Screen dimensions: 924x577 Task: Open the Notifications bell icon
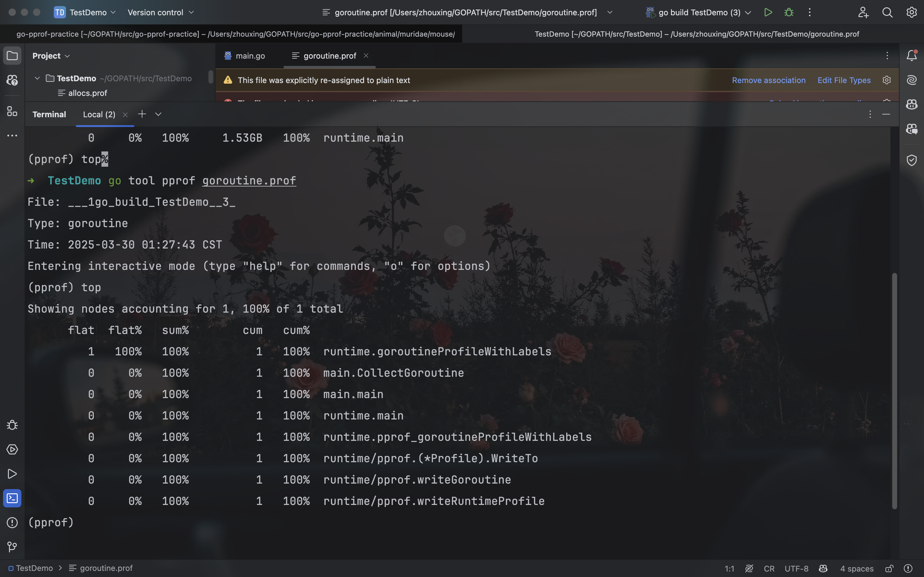(912, 56)
